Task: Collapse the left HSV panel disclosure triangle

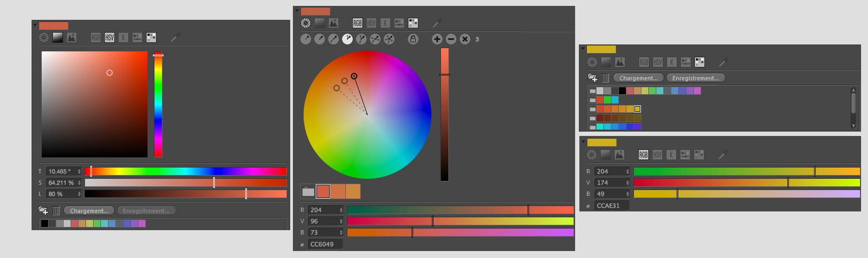Action: point(35,26)
